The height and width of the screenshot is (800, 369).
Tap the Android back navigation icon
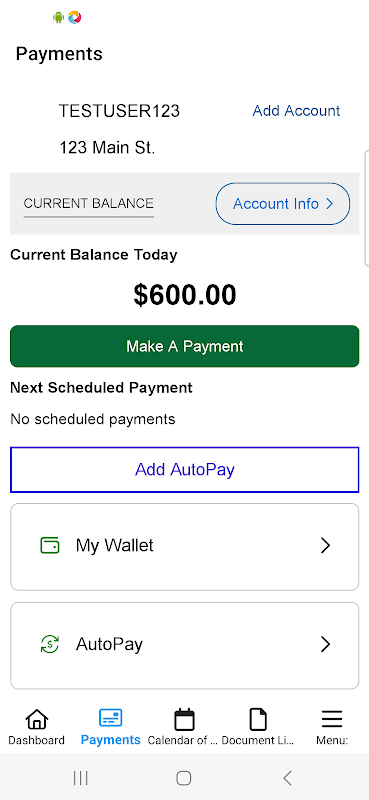tap(287, 778)
